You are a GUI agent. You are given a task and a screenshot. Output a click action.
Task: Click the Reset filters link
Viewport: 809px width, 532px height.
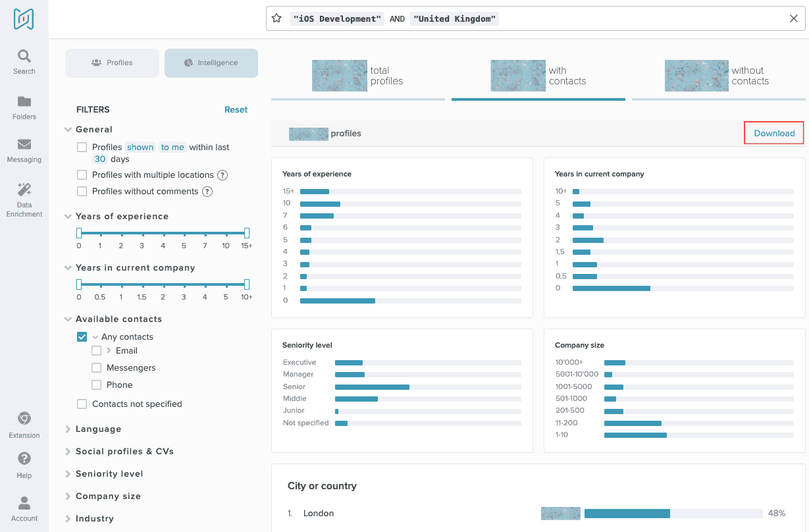(236, 110)
